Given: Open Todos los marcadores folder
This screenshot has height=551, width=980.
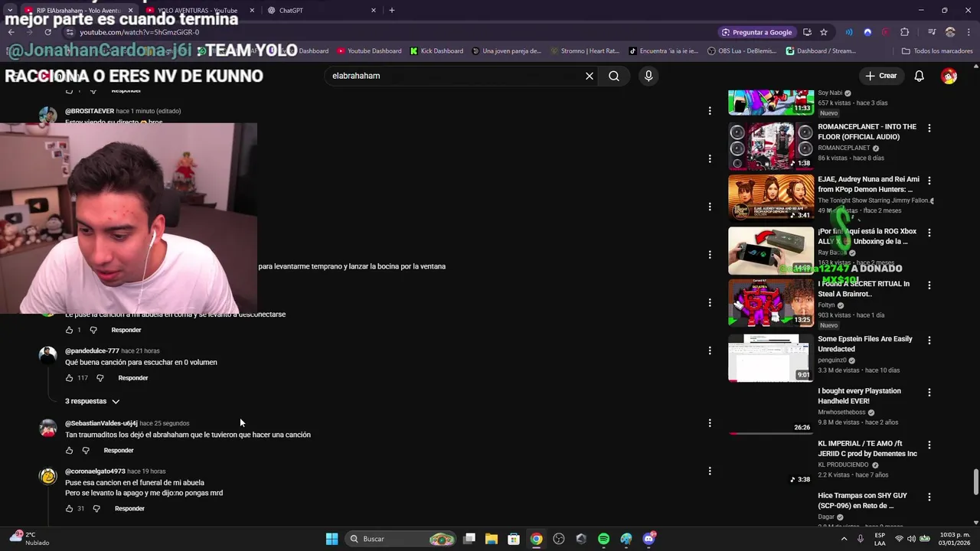Looking at the screenshot, I should [936, 51].
